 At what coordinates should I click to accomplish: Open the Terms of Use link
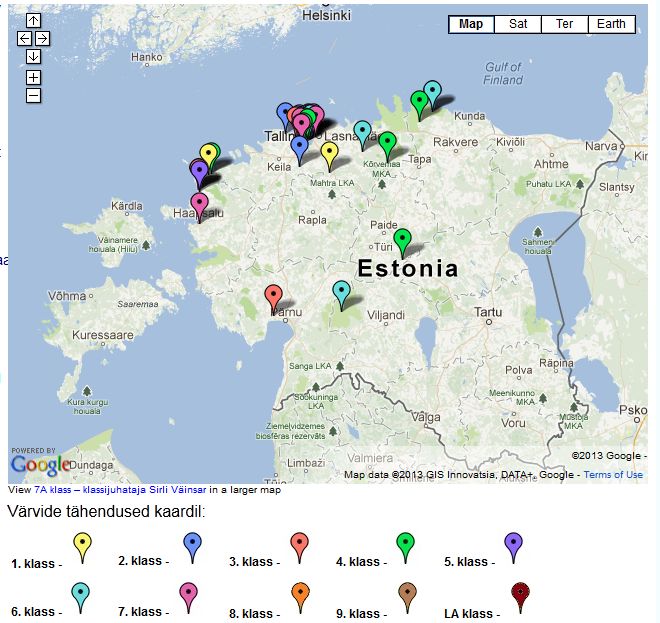click(613, 475)
